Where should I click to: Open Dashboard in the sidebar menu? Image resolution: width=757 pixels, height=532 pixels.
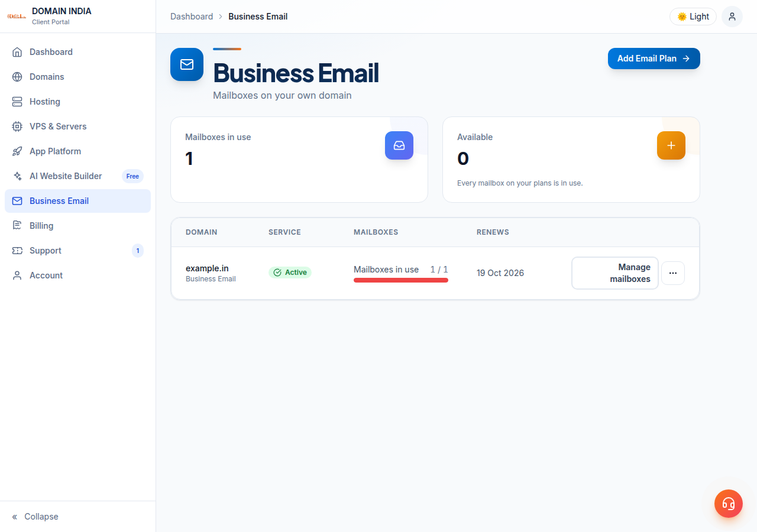click(x=77, y=52)
